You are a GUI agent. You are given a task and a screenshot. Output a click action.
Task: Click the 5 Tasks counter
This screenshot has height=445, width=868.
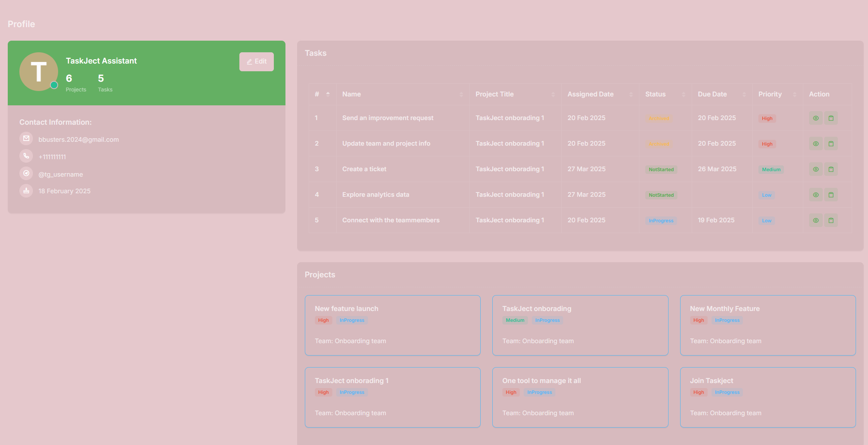(105, 83)
